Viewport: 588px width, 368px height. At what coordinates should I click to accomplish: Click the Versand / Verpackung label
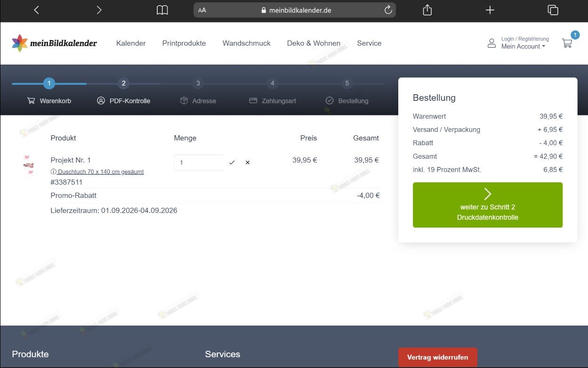tap(446, 130)
